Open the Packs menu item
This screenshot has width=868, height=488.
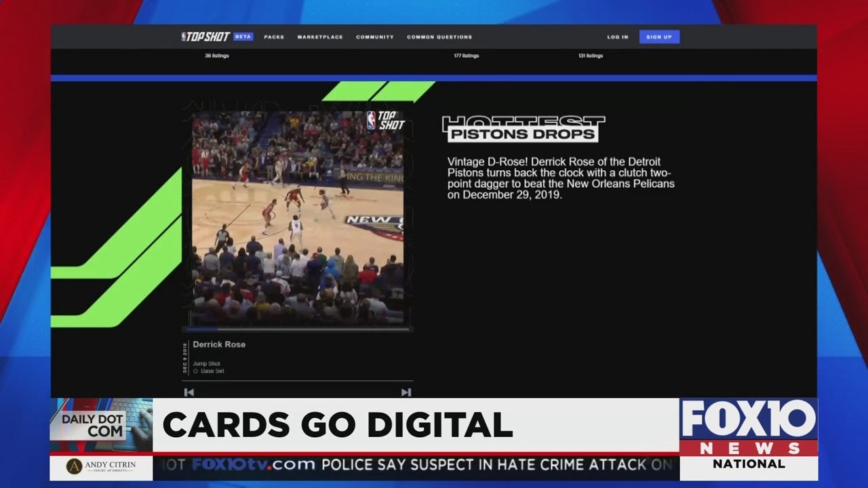coord(274,37)
